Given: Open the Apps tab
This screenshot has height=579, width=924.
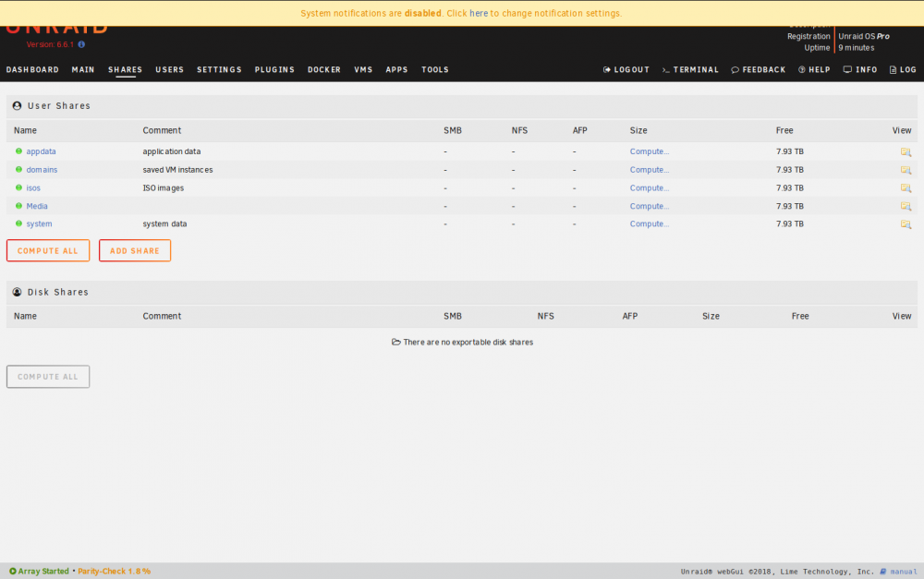Looking at the screenshot, I should 396,69.
